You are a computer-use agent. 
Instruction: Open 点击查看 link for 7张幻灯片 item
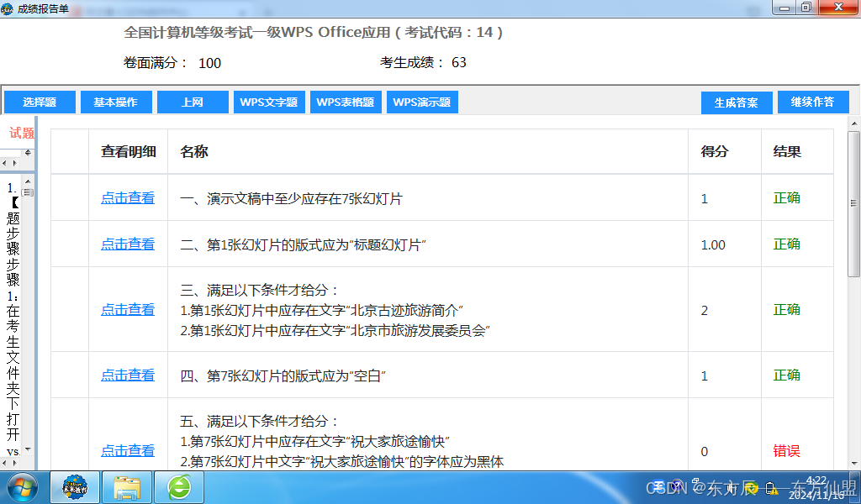click(128, 198)
